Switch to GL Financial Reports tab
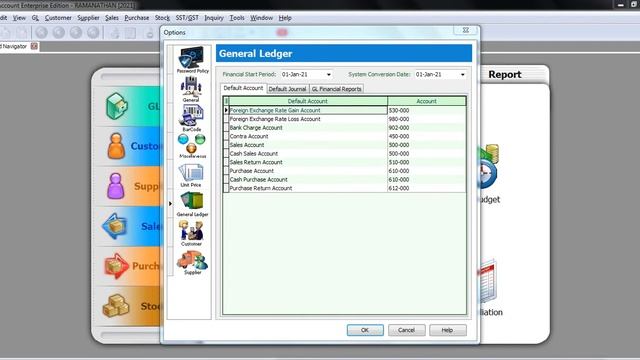 coord(336,89)
